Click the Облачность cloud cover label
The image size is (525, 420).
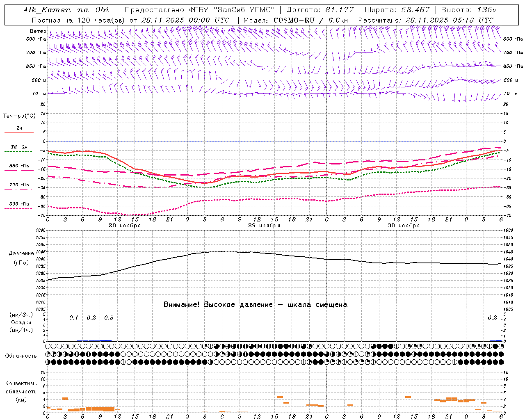pyautogui.click(x=21, y=356)
